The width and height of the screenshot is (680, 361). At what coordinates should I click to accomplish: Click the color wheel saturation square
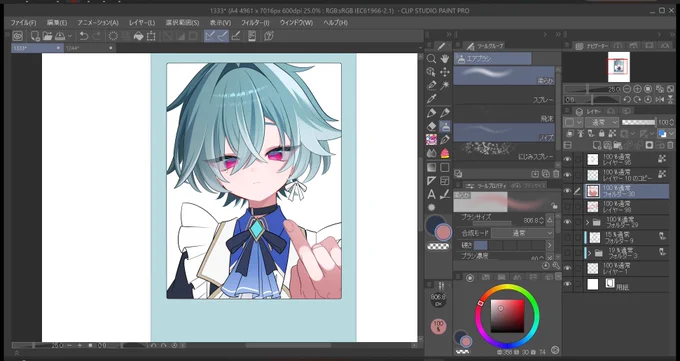[x=507, y=315]
